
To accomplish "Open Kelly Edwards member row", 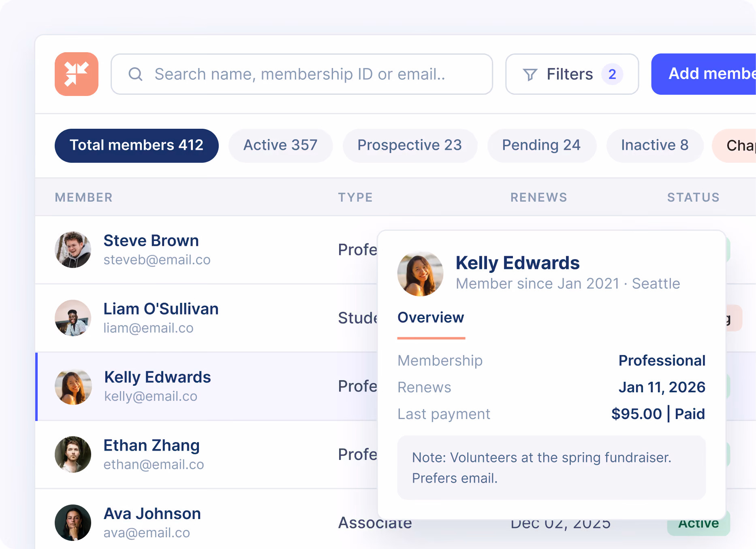I will [207, 387].
